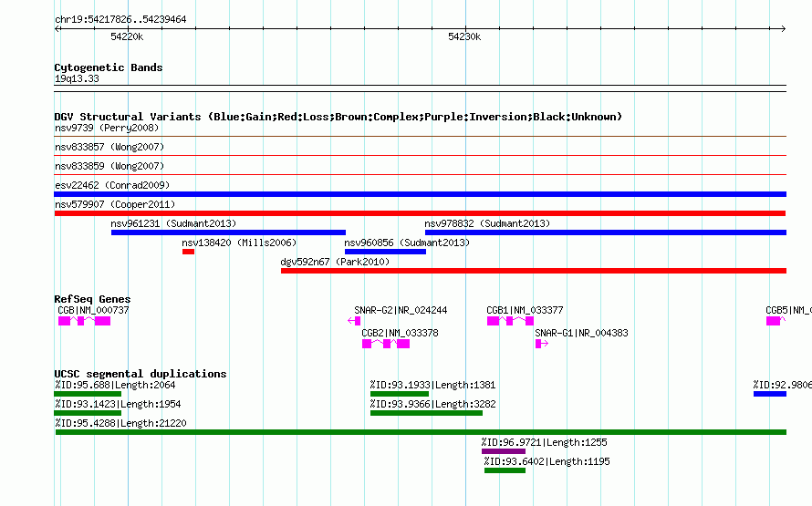Select the nsv960856 blue variant bar
The height and width of the screenshot is (506, 812).
(385, 252)
